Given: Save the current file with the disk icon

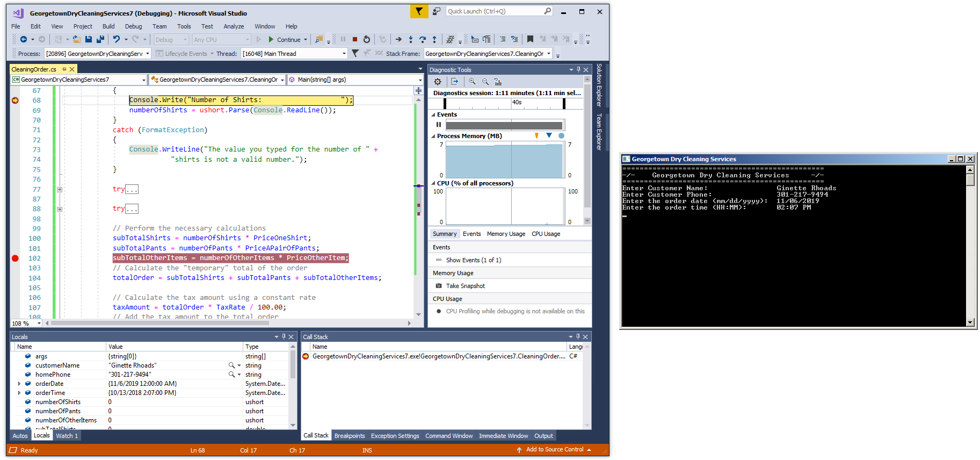Looking at the screenshot, I should tap(89, 39).
